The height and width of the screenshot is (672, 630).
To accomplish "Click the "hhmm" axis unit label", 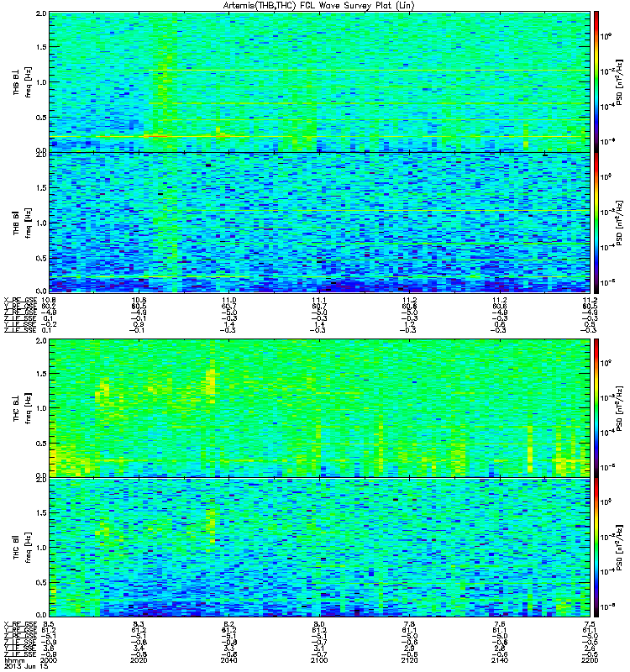I will [14, 660].
